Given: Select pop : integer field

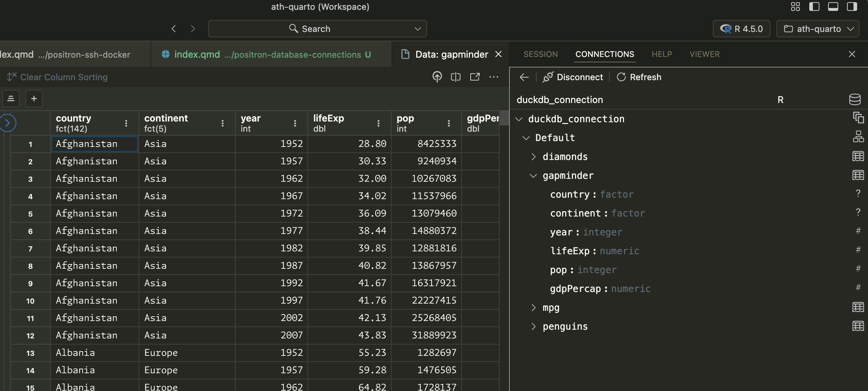Looking at the screenshot, I should pyautogui.click(x=583, y=270).
